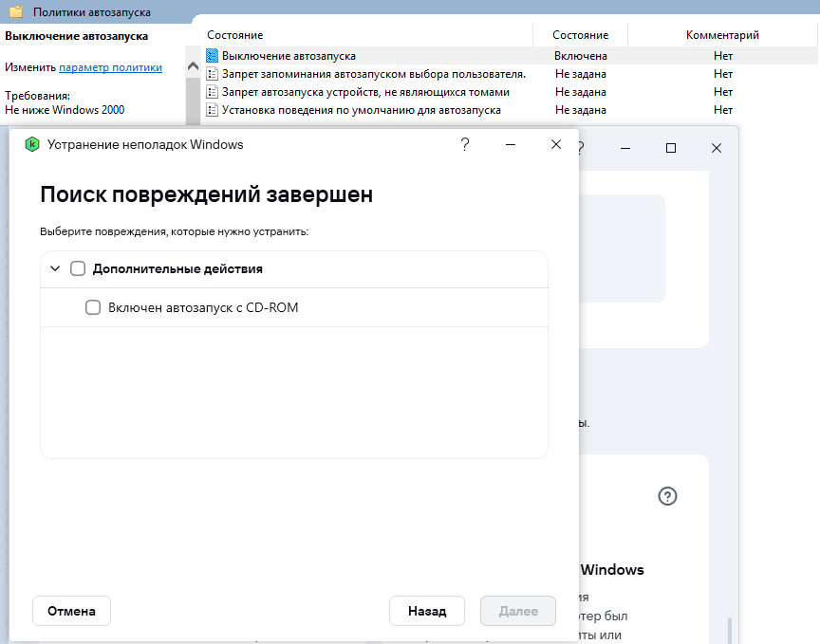Click the Включена status of Выключение автозапуска
Screen dimensions: 820x644
(x=581, y=55)
